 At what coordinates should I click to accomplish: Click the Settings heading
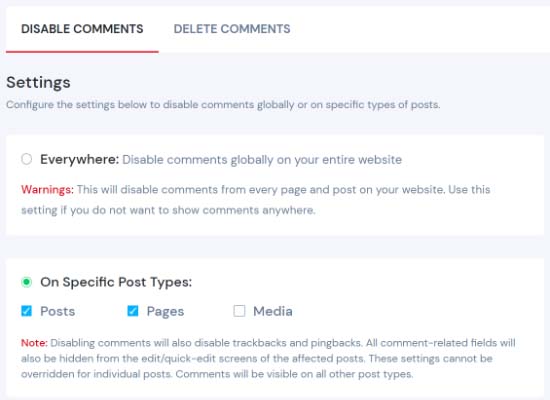[x=38, y=83]
